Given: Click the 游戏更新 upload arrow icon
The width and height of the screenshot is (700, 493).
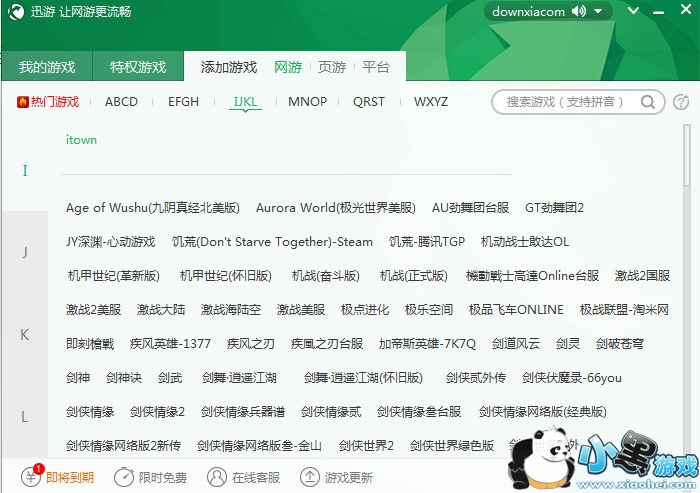Looking at the screenshot, I should point(309,477).
